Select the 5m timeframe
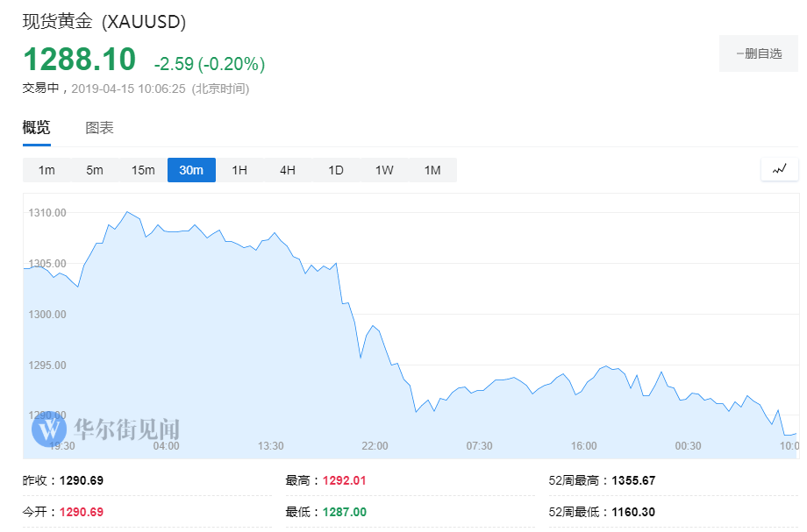 click(94, 170)
